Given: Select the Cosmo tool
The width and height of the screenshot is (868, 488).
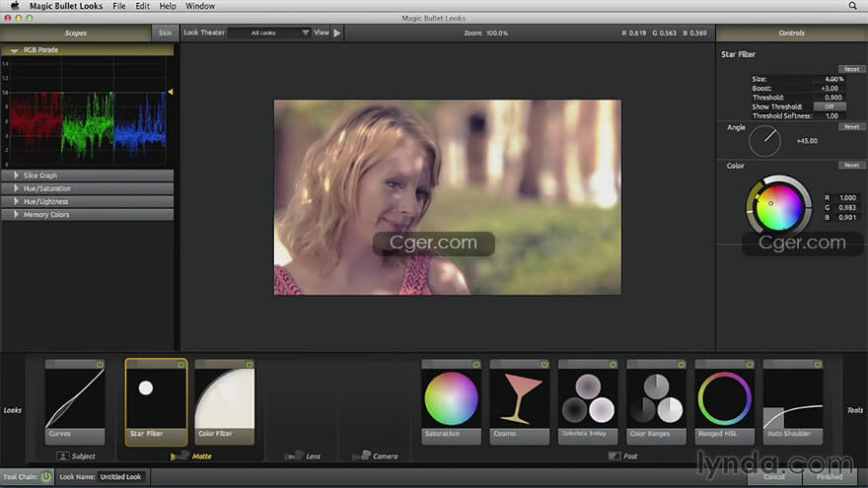Looking at the screenshot, I should 519,401.
